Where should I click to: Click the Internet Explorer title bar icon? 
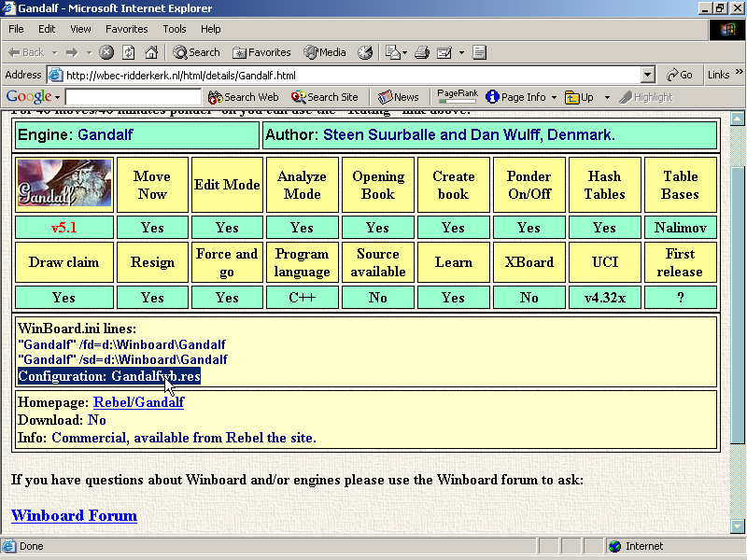8,8
